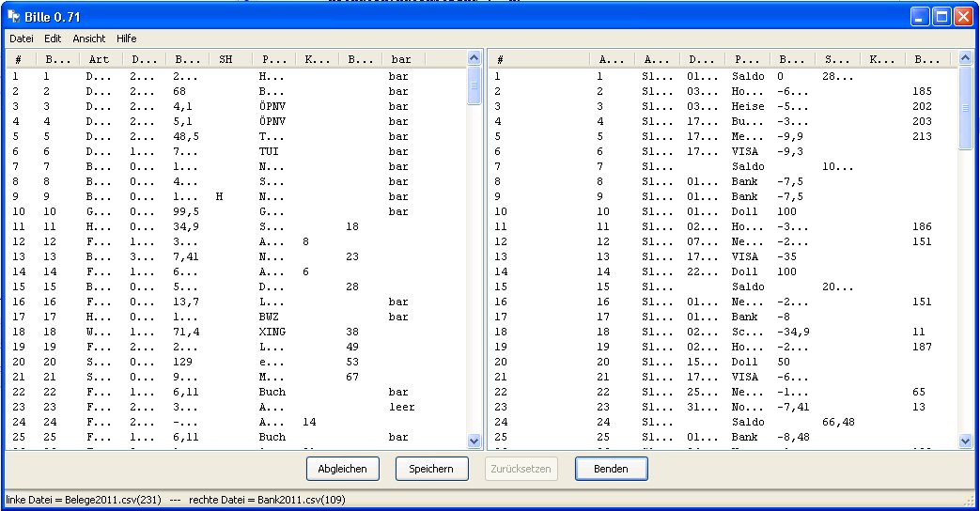Click the Bille app icon in title bar
The image size is (980, 511).
tap(13, 16)
